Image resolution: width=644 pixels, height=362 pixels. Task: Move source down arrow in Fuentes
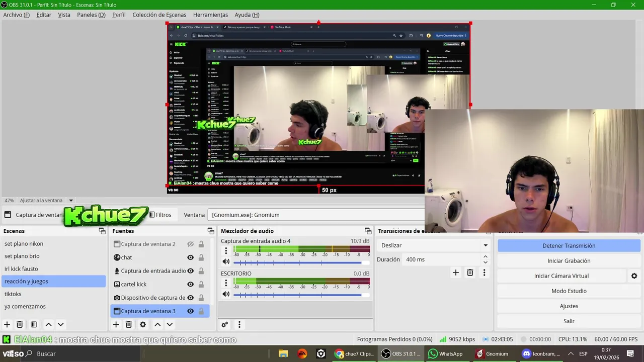170,325
